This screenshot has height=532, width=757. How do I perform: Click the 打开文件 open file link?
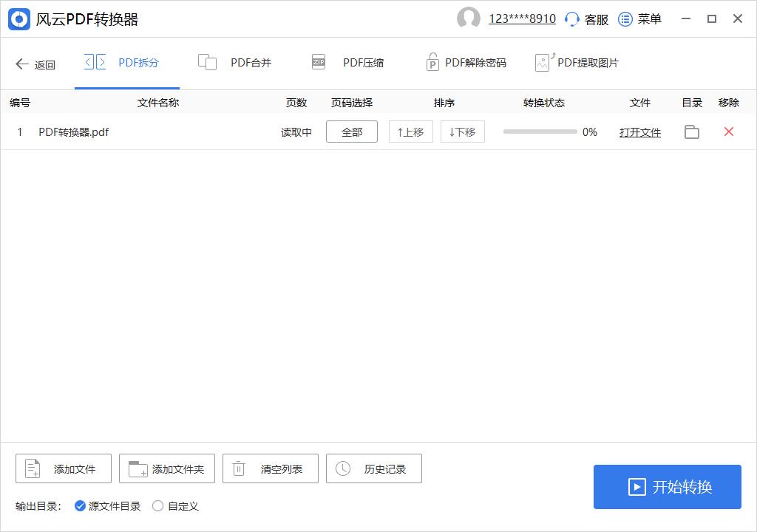(x=640, y=132)
